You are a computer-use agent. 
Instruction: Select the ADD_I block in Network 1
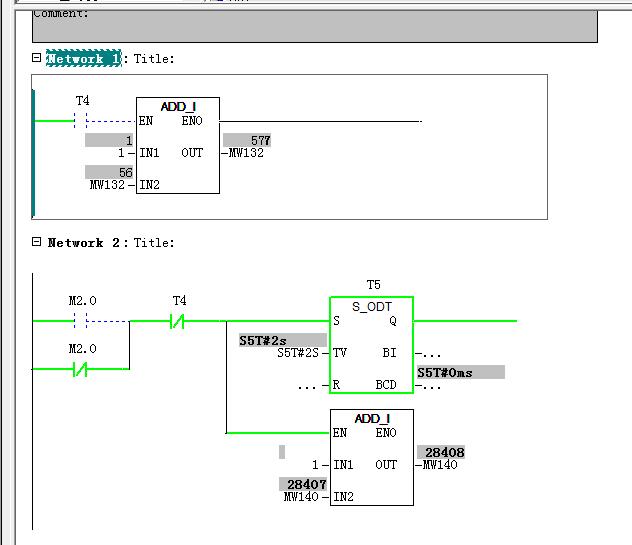pyautogui.click(x=178, y=145)
